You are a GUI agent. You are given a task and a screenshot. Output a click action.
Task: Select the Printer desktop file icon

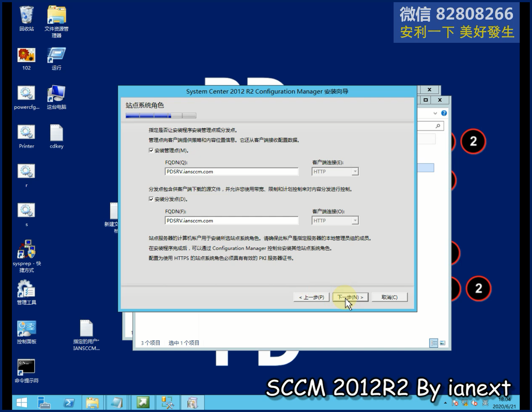point(26,137)
